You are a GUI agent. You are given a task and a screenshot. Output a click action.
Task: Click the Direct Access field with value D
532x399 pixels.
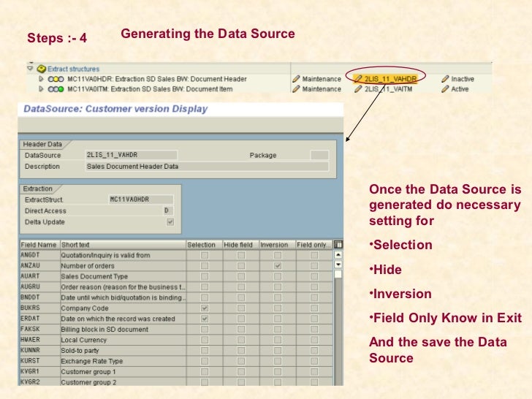point(168,210)
